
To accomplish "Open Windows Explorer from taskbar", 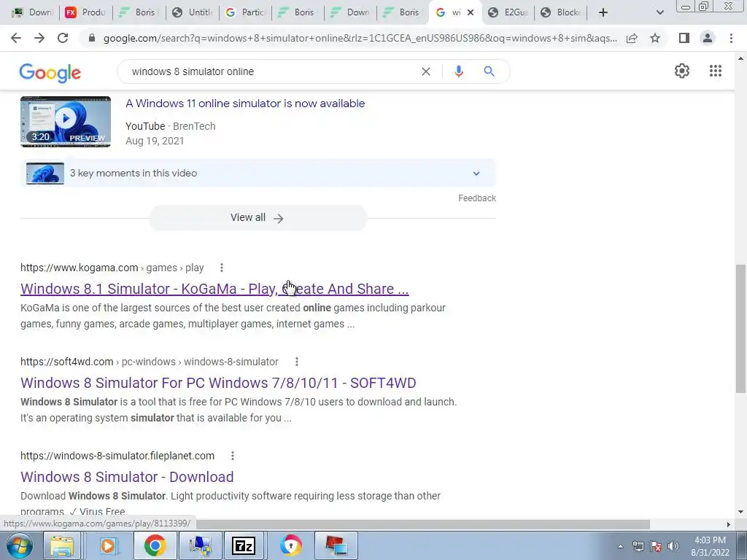I will tap(63, 545).
